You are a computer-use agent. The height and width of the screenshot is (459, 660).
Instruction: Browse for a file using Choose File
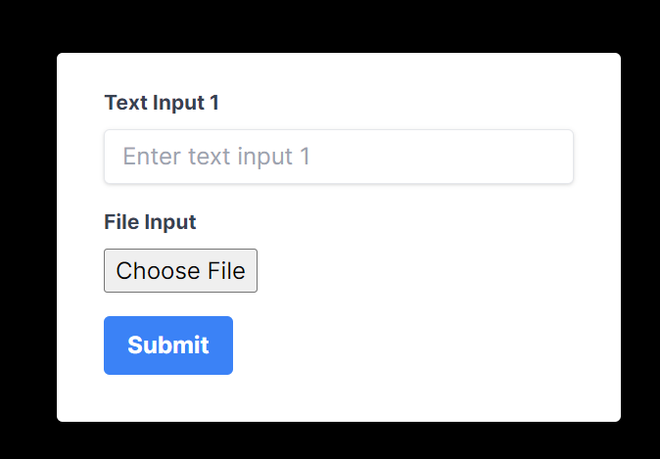[180, 271]
